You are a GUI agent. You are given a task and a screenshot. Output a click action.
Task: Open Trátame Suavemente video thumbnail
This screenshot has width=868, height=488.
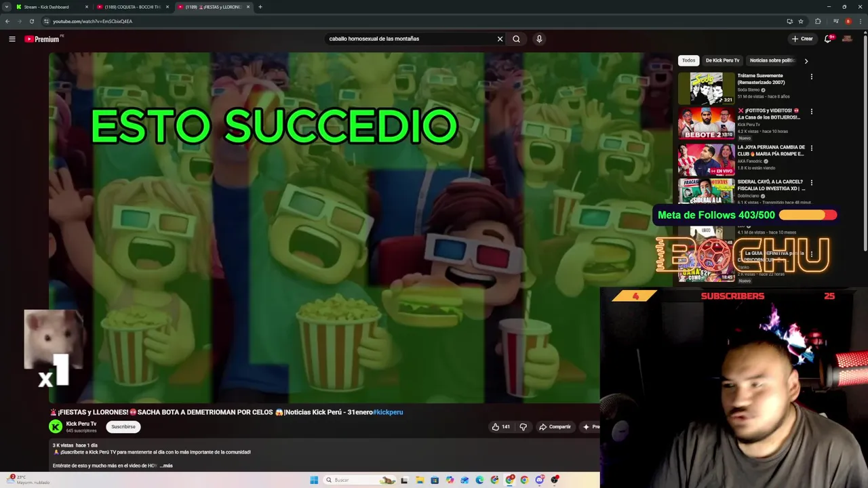coord(706,88)
